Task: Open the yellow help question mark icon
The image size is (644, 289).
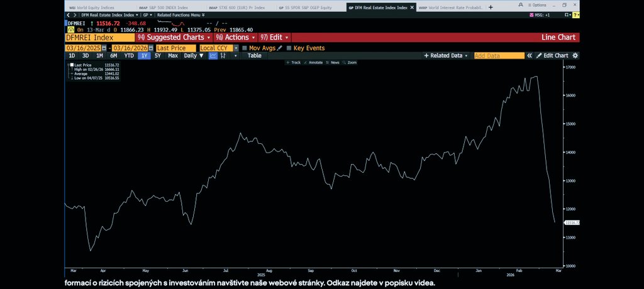Action: coord(576,15)
